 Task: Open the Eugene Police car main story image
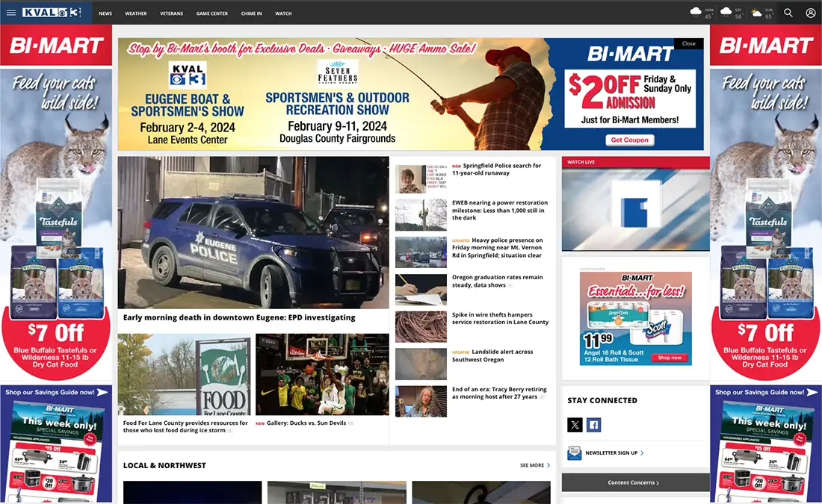pos(253,232)
